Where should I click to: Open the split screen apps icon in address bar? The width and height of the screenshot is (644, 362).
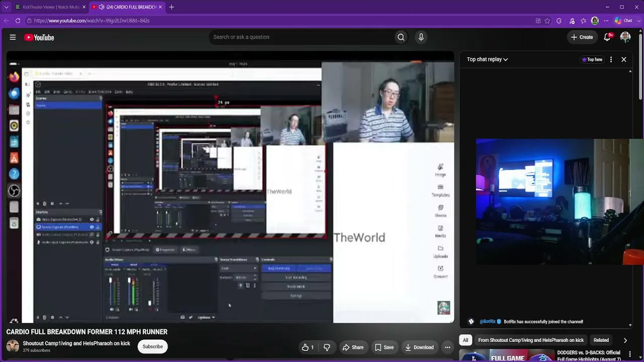pyautogui.click(x=538, y=21)
